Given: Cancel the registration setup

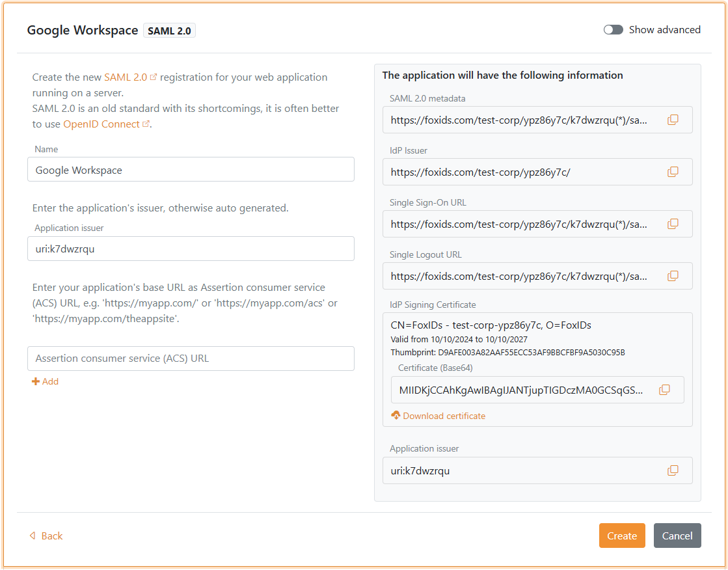Looking at the screenshot, I should (x=677, y=536).
